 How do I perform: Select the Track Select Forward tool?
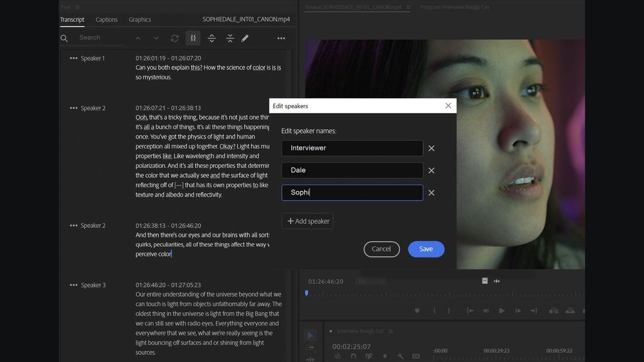click(310, 348)
